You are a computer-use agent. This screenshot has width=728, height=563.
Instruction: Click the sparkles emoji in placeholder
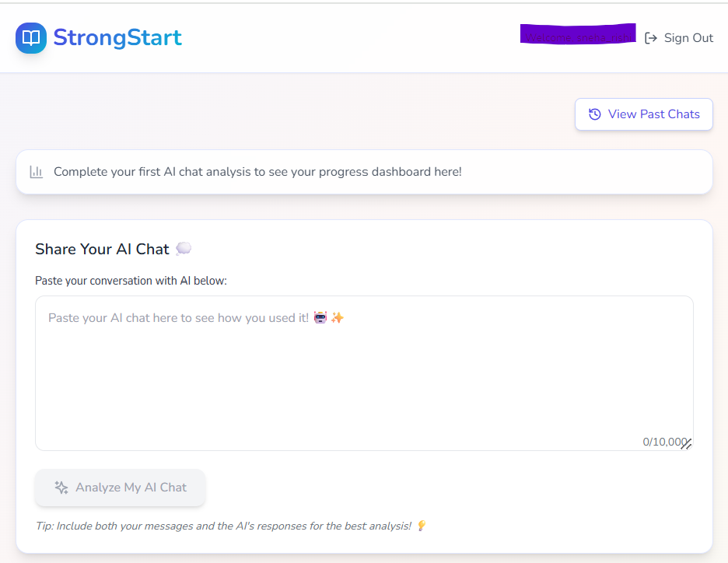337,318
